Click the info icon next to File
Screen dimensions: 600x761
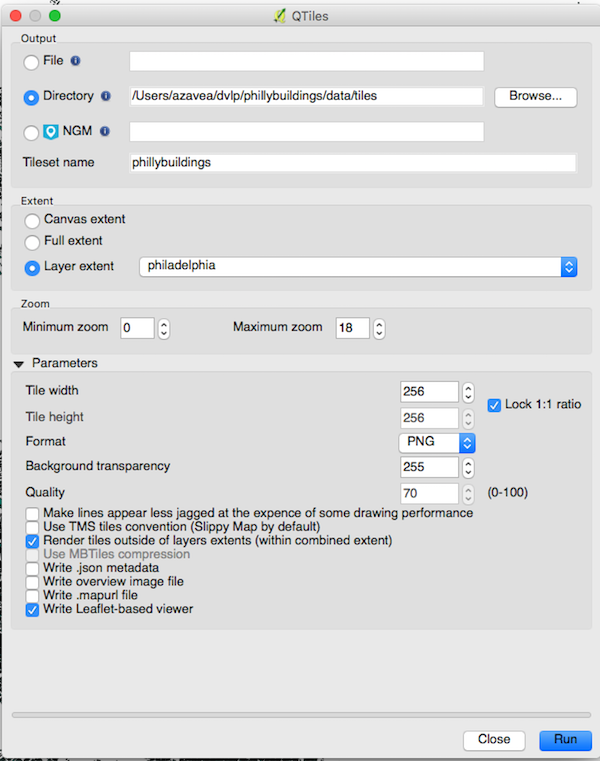click(x=75, y=61)
